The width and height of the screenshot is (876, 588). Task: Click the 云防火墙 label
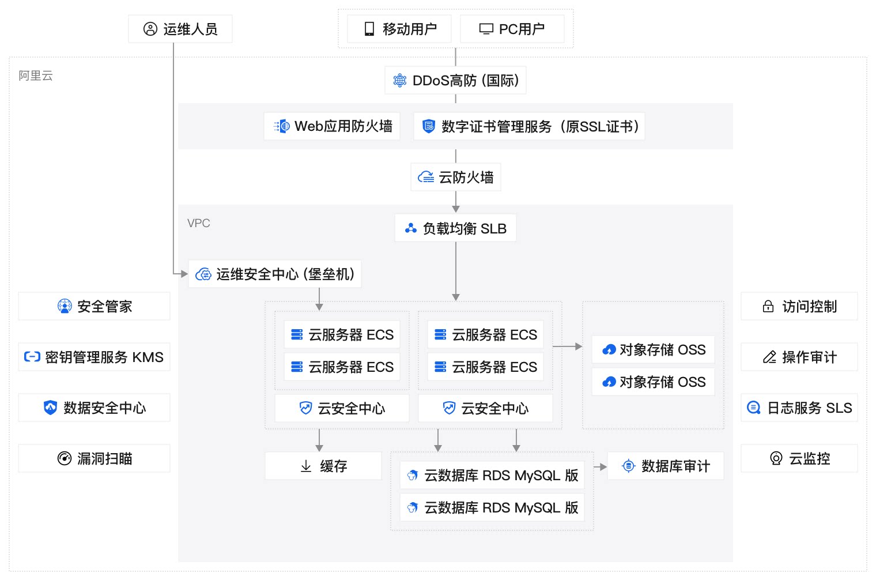point(466,177)
